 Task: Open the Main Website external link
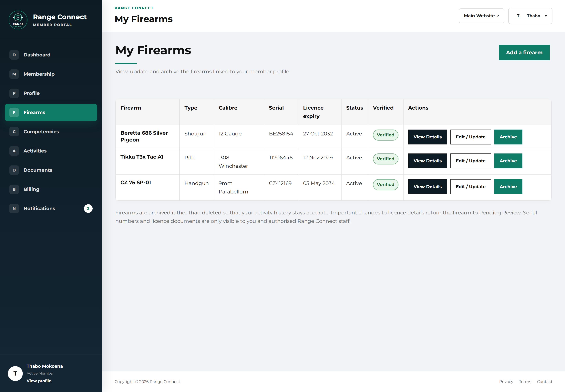(x=481, y=16)
